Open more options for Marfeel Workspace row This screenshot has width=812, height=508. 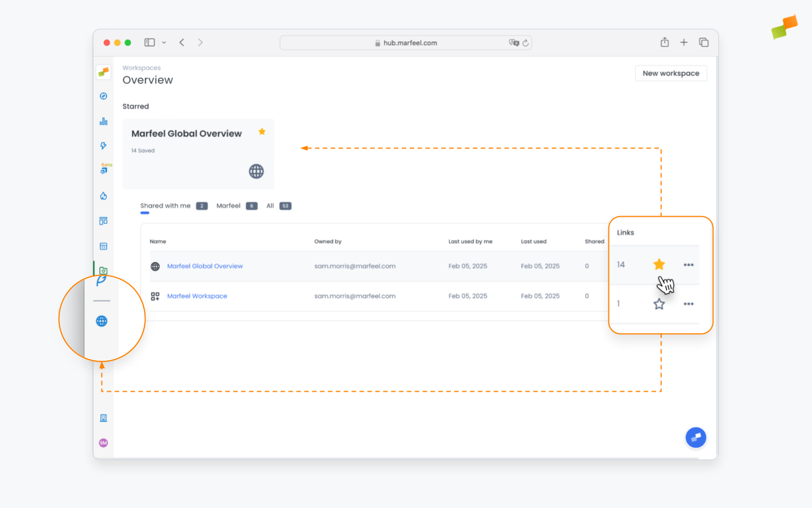click(x=689, y=304)
